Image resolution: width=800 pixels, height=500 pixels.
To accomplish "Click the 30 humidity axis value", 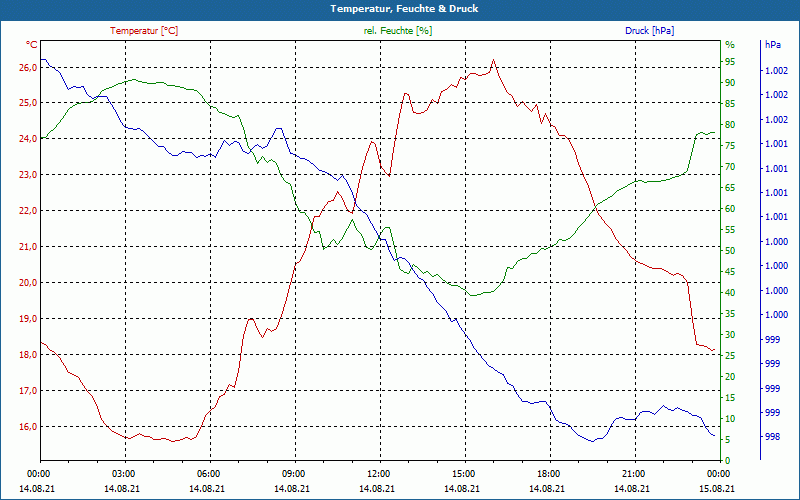I will 730,335.
